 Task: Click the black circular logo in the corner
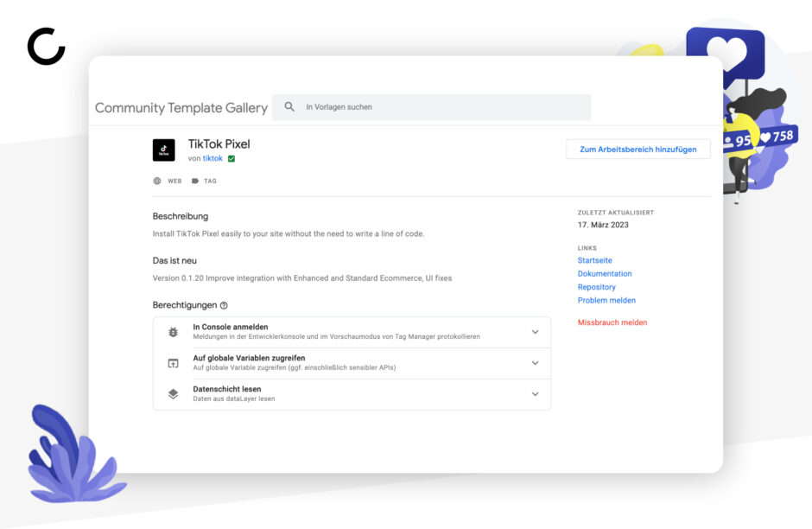click(x=46, y=47)
